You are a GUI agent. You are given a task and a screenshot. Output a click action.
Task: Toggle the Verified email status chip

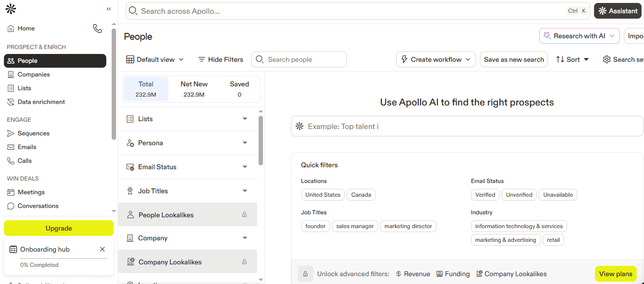pyautogui.click(x=485, y=195)
